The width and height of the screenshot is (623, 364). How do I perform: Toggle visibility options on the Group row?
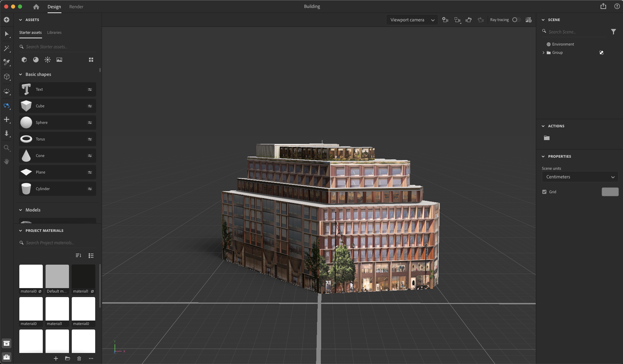tap(602, 52)
